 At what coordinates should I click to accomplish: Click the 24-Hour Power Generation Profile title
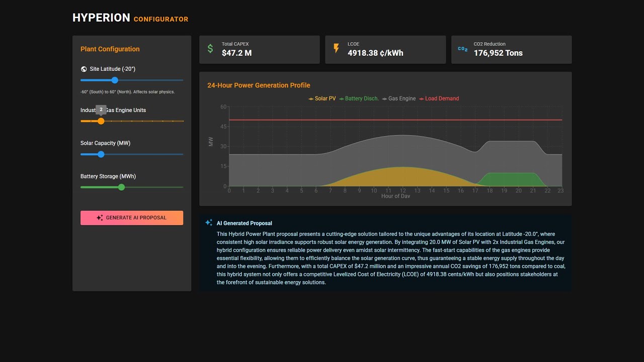pyautogui.click(x=259, y=85)
